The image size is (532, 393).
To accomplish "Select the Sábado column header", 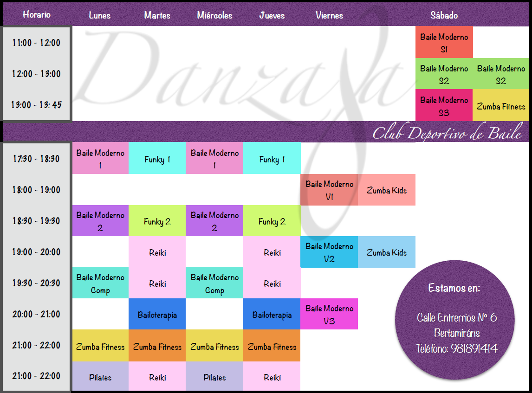I will tap(444, 15).
